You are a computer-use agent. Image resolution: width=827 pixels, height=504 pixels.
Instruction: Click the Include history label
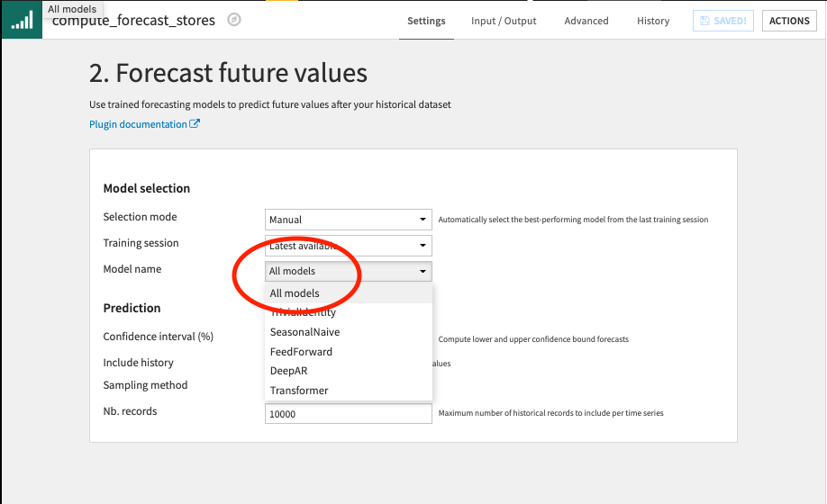[138, 363]
